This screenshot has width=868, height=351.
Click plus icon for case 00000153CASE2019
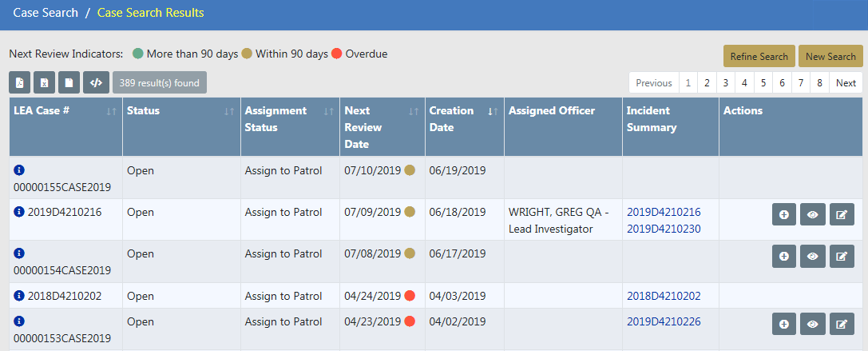(784, 324)
